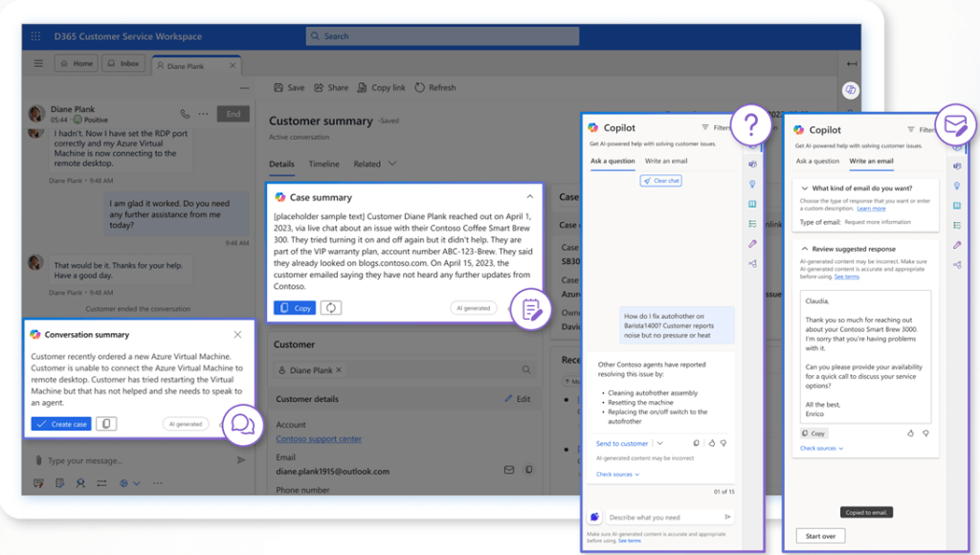980x555 pixels.
Task: Click the Refresh command
Action: [x=435, y=87]
